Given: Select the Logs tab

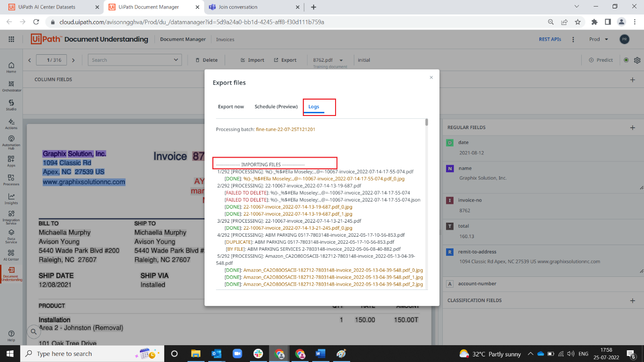Looking at the screenshot, I should pyautogui.click(x=314, y=107).
